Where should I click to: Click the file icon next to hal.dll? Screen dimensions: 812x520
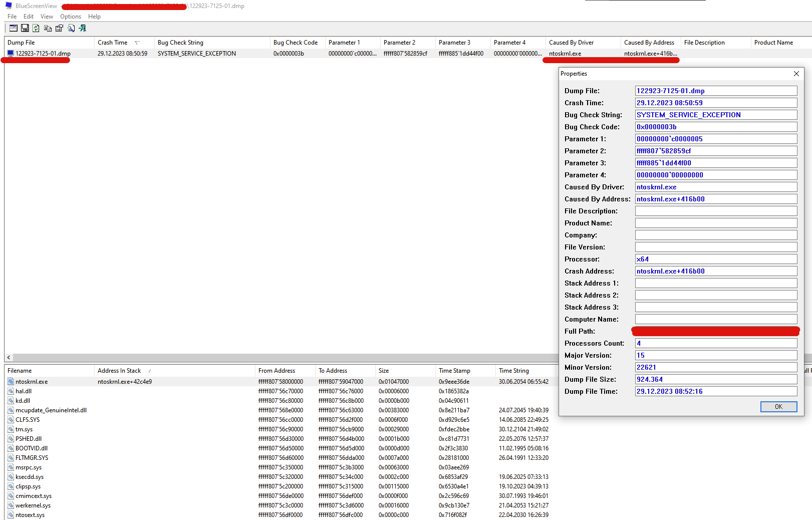click(x=11, y=391)
